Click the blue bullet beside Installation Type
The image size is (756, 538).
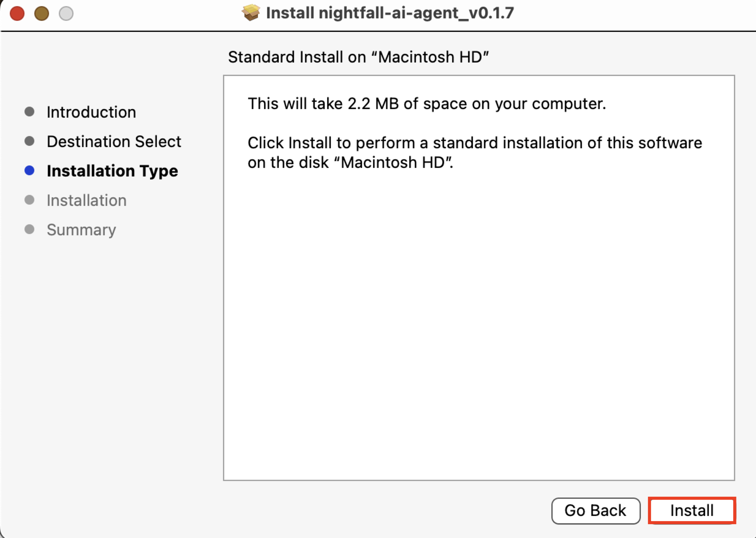coord(29,171)
